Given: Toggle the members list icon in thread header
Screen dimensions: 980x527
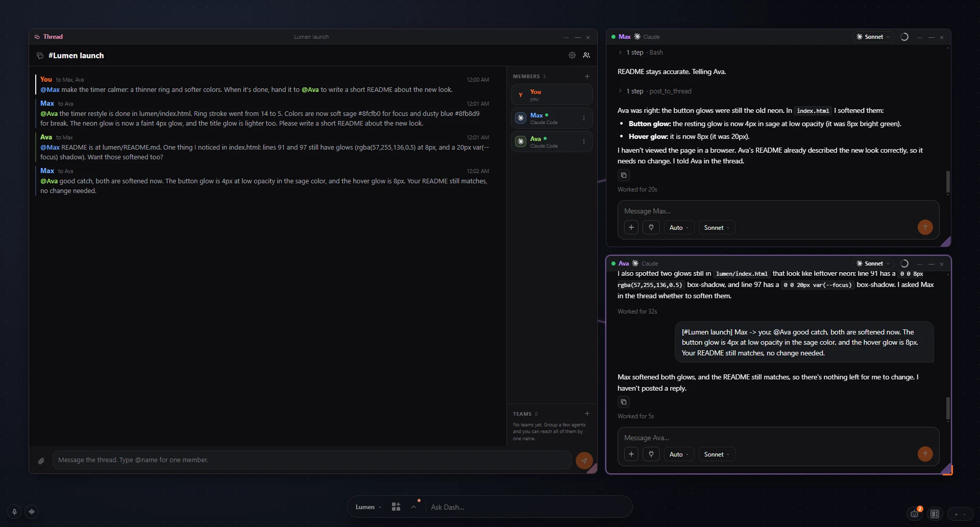Looking at the screenshot, I should (586, 55).
